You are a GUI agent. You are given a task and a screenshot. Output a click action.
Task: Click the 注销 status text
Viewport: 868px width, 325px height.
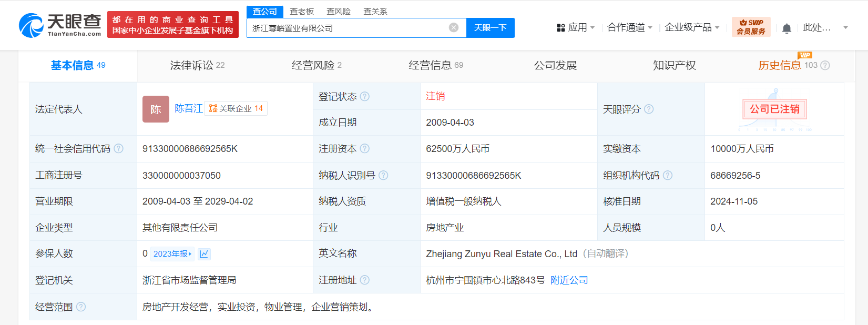click(x=435, y=96)
